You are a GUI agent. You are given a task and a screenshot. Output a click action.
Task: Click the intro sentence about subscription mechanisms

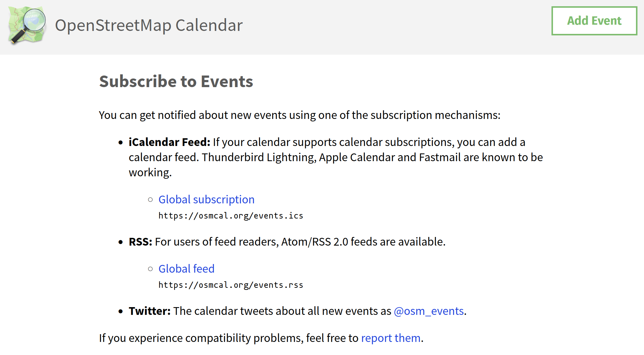point(300,115)
